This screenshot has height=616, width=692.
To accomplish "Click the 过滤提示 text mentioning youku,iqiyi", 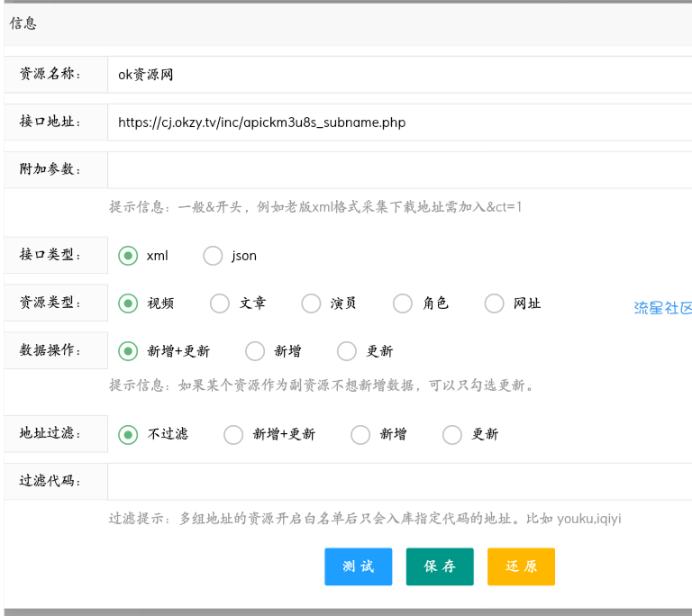I will 365,519.
